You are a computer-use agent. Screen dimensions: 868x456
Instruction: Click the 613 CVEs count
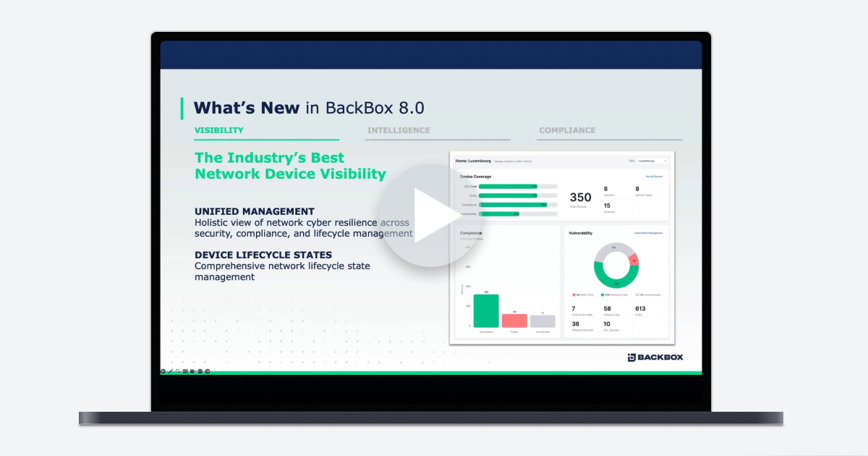(640, 308)
